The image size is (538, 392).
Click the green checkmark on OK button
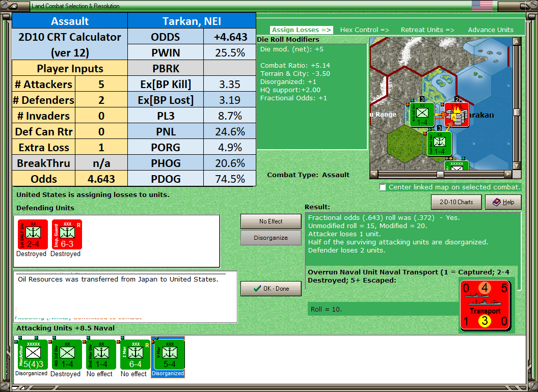point(257,289)
